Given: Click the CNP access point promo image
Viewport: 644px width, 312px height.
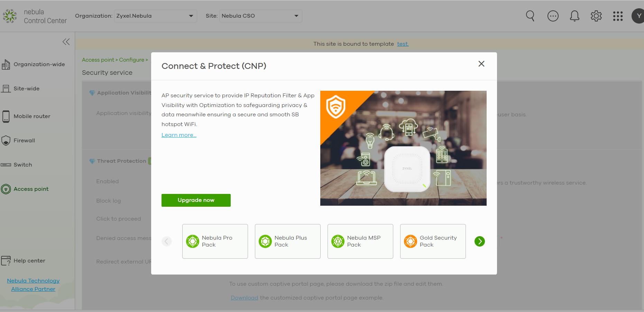Looking at the screenshot, I should pyautogui.click(x=403, y=148).
